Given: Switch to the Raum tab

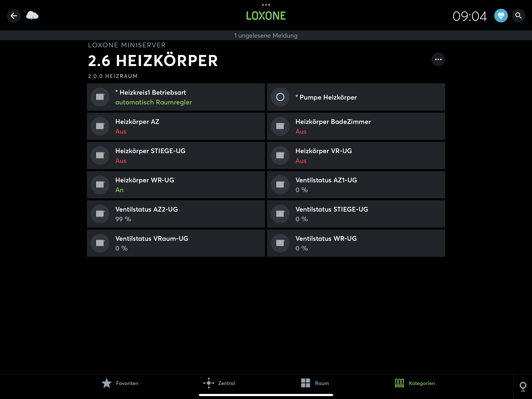Looking at the screenshot, I should coord(315,383).
